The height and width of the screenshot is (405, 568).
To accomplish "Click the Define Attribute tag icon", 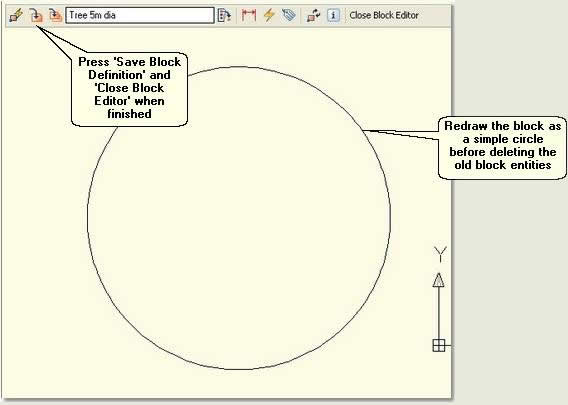I will tap(289, 15).
